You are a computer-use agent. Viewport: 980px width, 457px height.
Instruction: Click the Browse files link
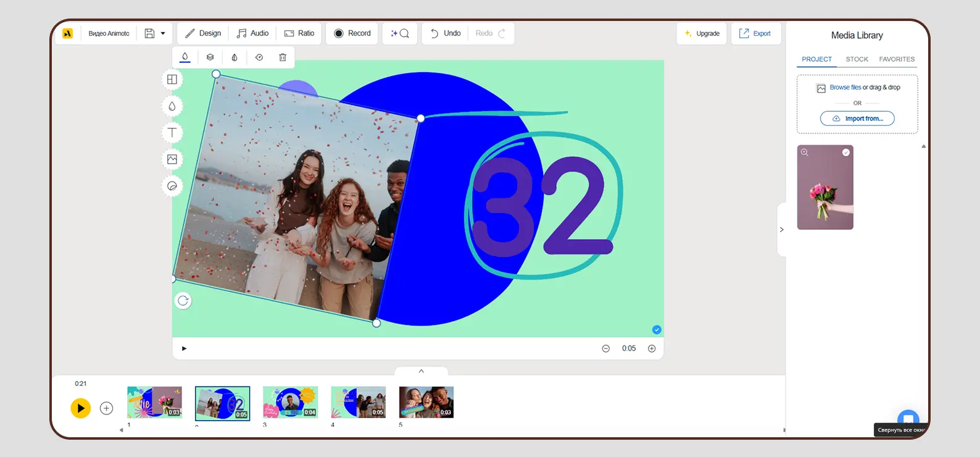[845, 87]
